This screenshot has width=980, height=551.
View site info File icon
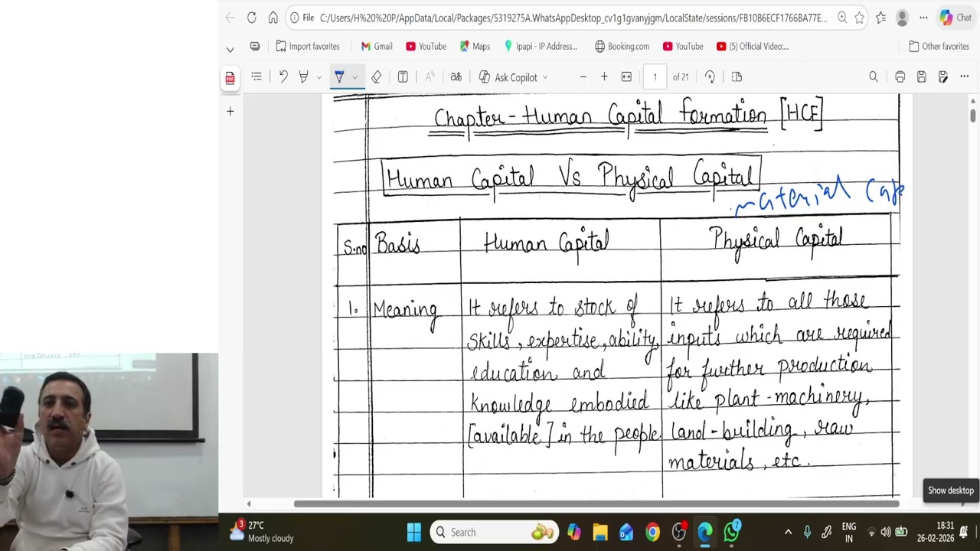tap(302, 18)
